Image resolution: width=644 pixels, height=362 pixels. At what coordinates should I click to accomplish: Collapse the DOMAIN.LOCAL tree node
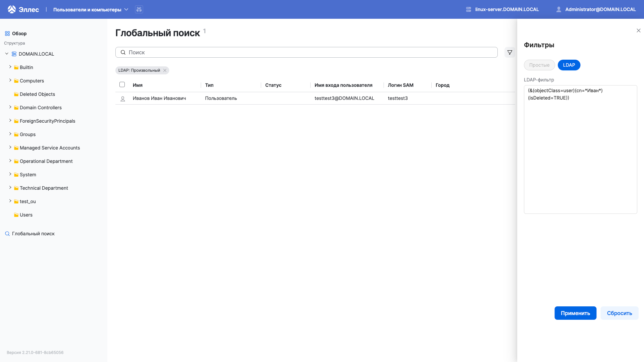(7, 54)
